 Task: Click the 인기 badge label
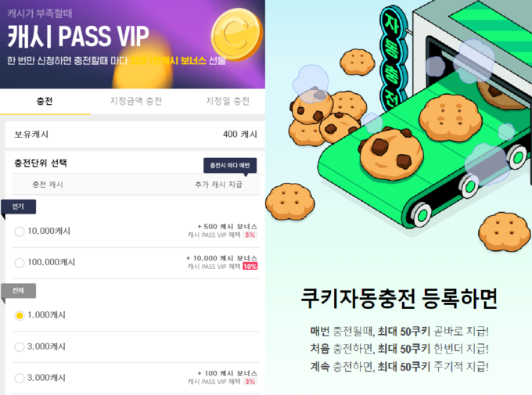tap(18, 206)
